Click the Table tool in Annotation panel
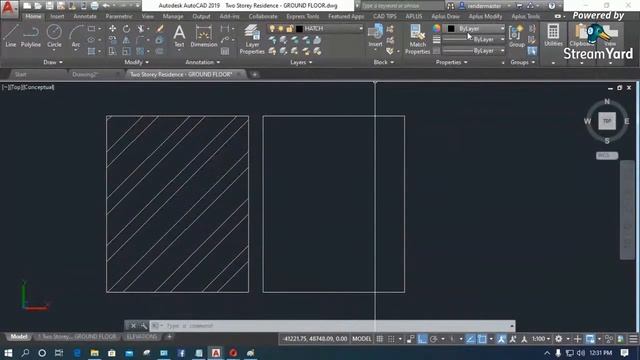The width and height of the screenshot is (640, 360). [225, 51]
